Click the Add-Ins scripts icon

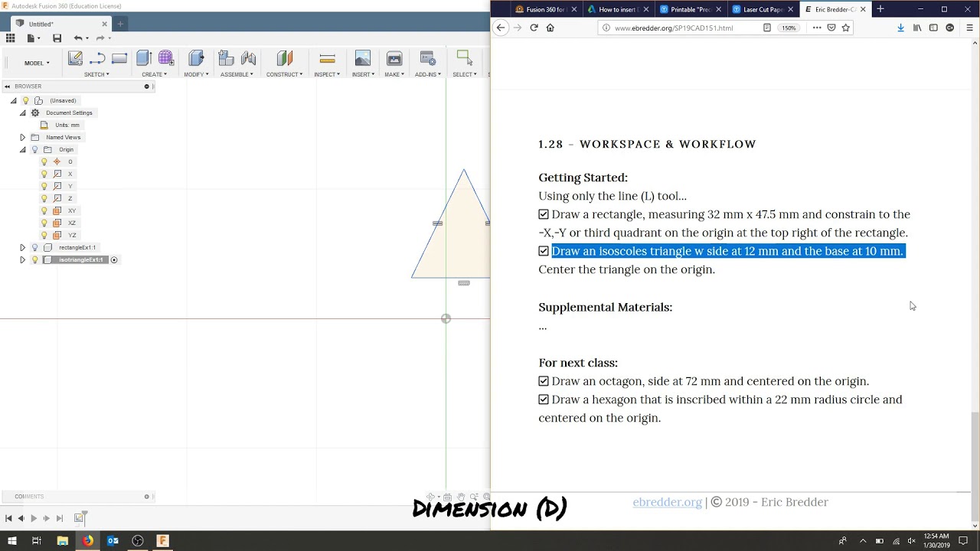pyautogui.click(x=428, y=58)
